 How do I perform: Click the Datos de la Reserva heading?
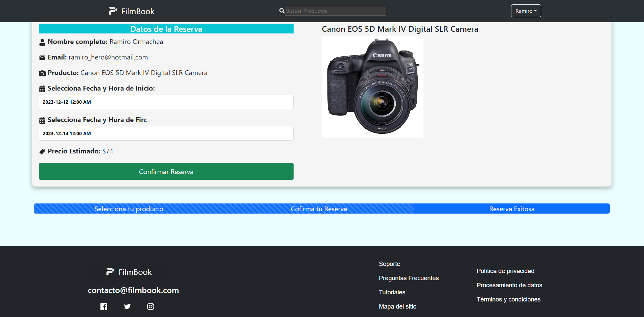pos(166,29)
